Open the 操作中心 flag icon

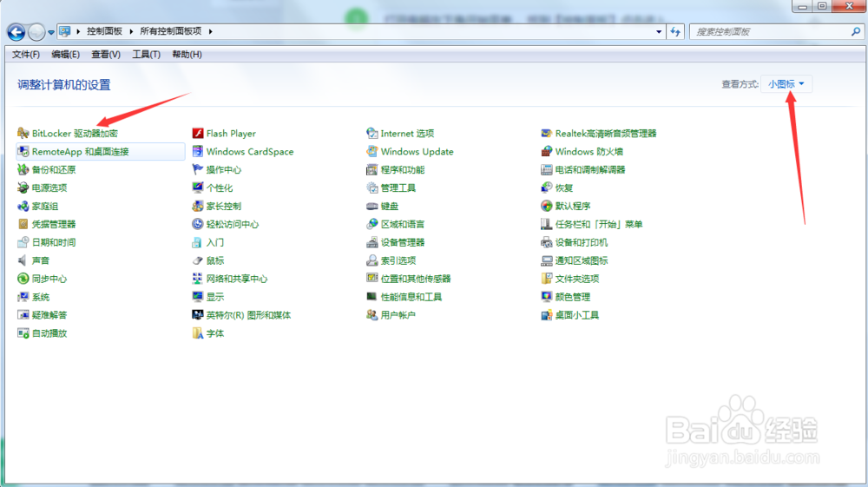198,169
